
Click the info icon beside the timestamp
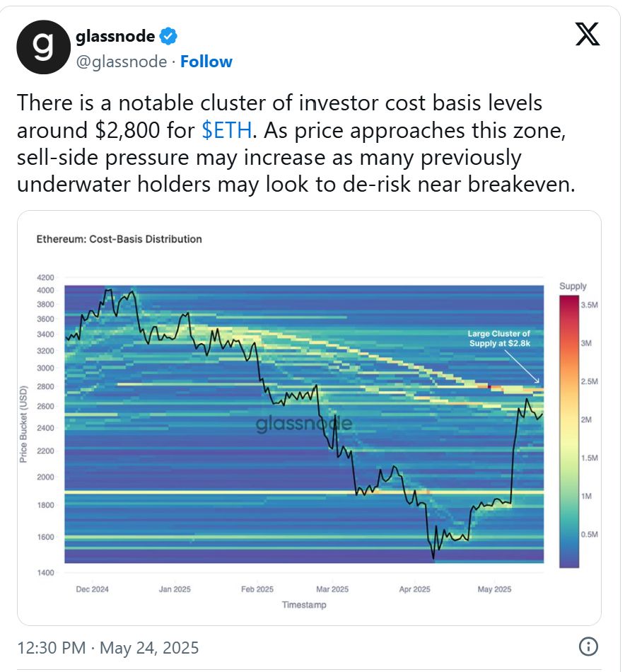pyautogui.click(x=588, y=646)
